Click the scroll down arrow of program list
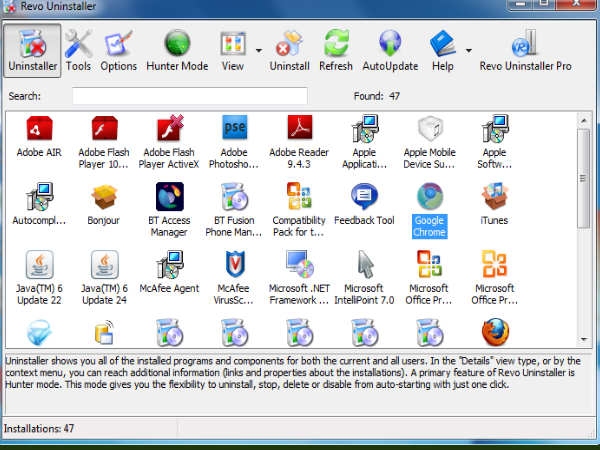 (584, 339)
